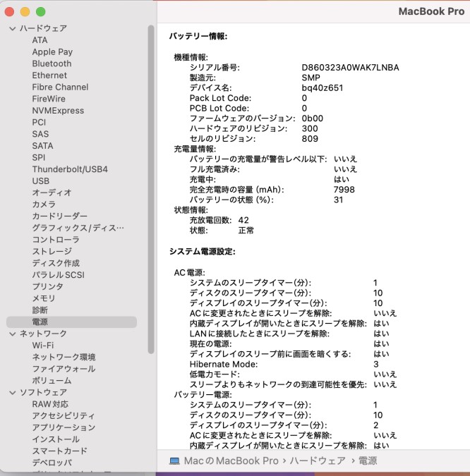Screen dimensions: 470x476
Task: Select オーディオ in the sidebar
Action: tap(52, 193)
